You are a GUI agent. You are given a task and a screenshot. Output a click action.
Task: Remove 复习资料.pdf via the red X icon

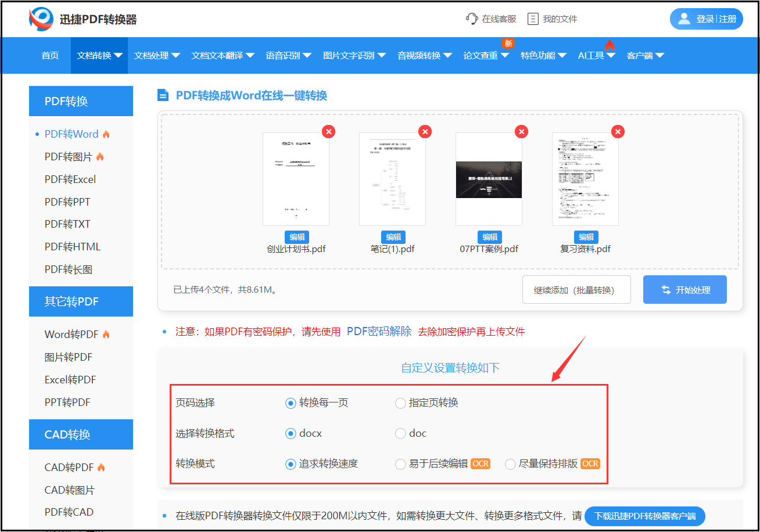618,131
